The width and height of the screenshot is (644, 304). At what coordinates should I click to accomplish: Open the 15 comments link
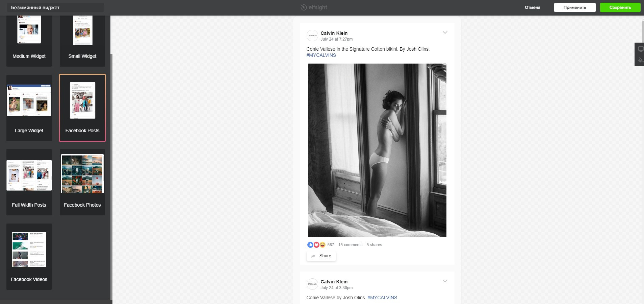pyautogui.click(x=350, y=245)
